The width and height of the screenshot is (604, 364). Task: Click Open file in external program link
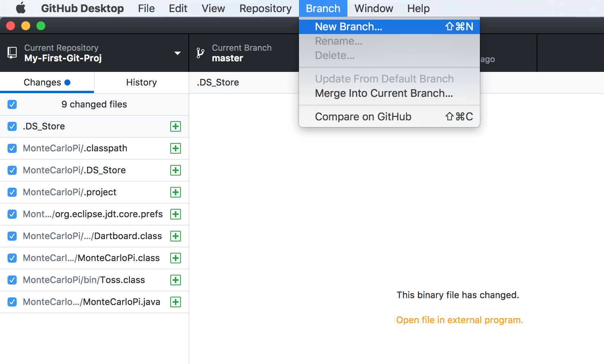(x=459, y=320)
